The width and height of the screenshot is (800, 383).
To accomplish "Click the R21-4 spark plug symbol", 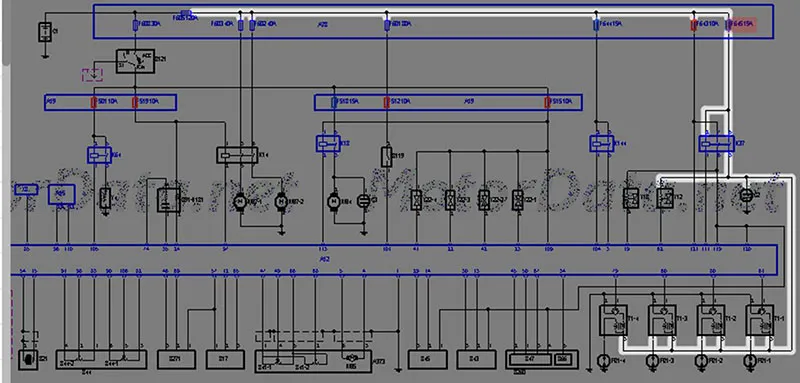I will point(603,361).
